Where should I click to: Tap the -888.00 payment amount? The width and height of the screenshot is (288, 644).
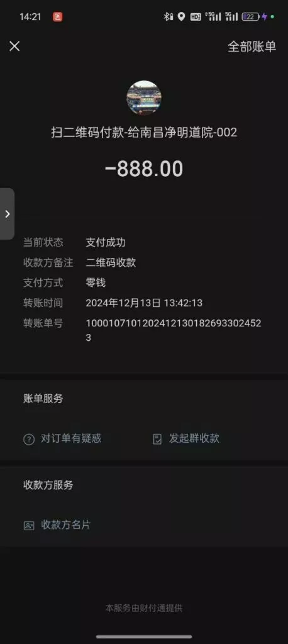click(144, 169)
